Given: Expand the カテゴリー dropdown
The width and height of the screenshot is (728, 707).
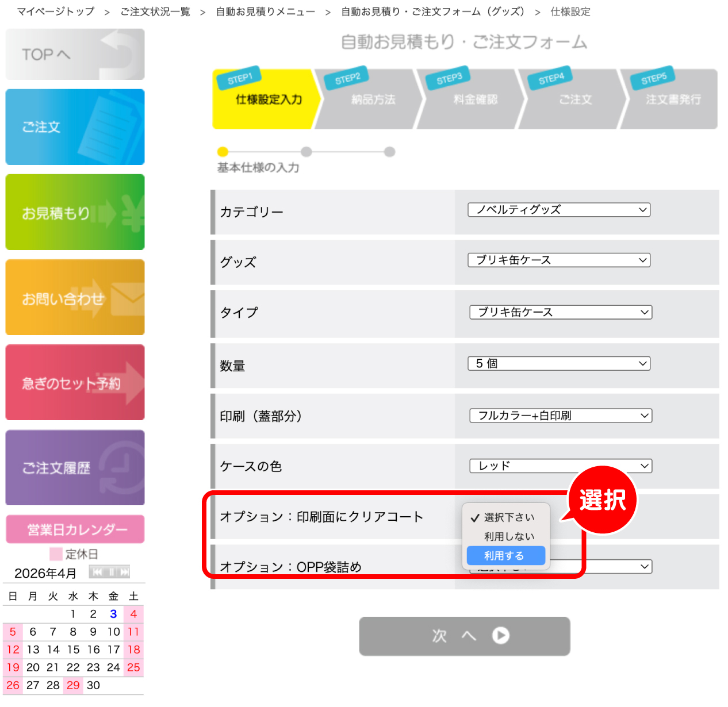Looking at the screenshot, I should [x=558, y=210].
